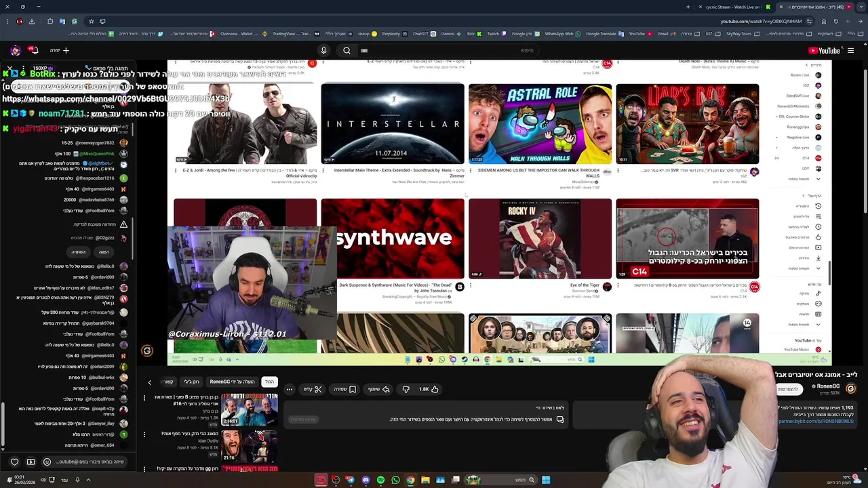Screen dimensions: 868x488
Task: Start voice search with the microphone icon
Action: (x=323, y=50)
